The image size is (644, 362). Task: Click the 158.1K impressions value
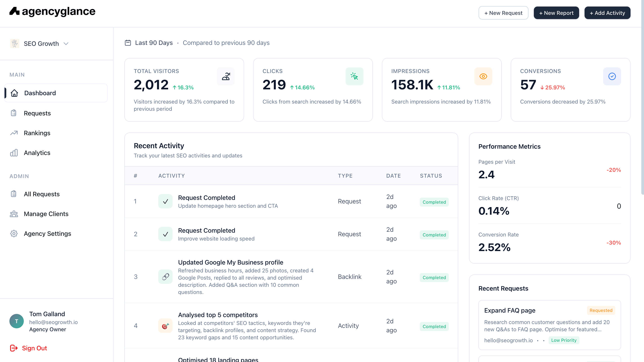(x=412, y=85)
